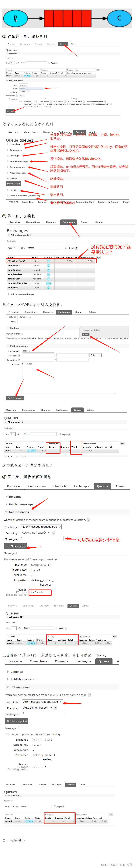
Task: Open the Community Slack footer link
Action: click(85, 202)
